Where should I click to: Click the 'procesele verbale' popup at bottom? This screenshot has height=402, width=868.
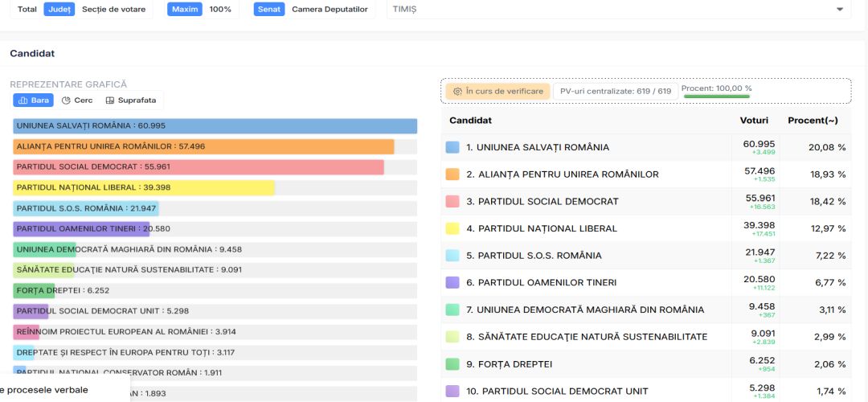[x=64, y=390]
